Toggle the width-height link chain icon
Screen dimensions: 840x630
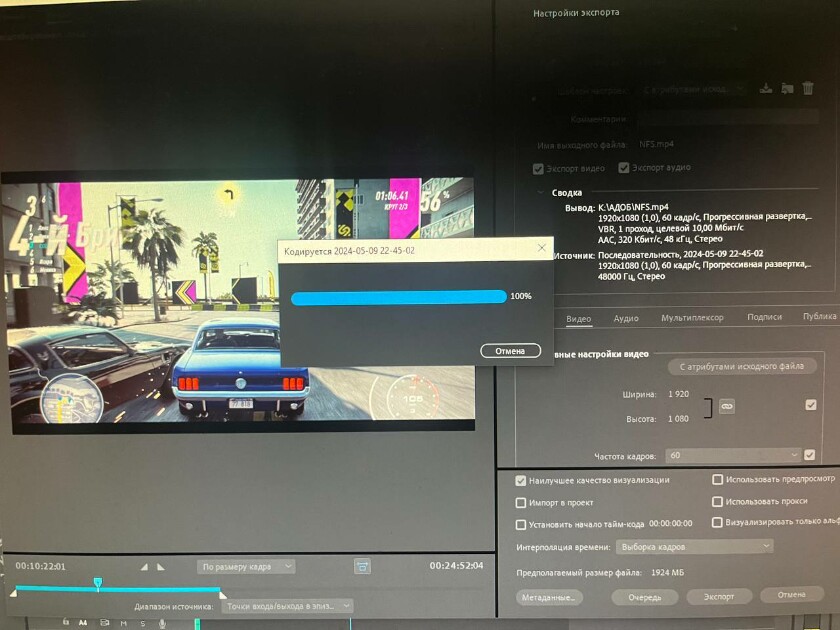pyautogui.click(x=726, y=407)
